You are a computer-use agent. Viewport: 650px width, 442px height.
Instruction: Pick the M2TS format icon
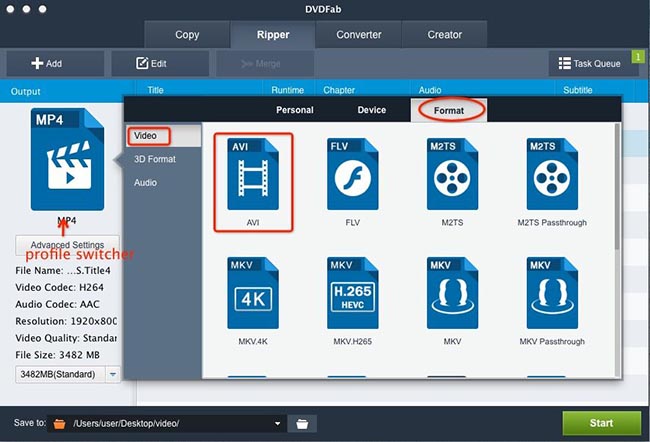coord(452,174)
